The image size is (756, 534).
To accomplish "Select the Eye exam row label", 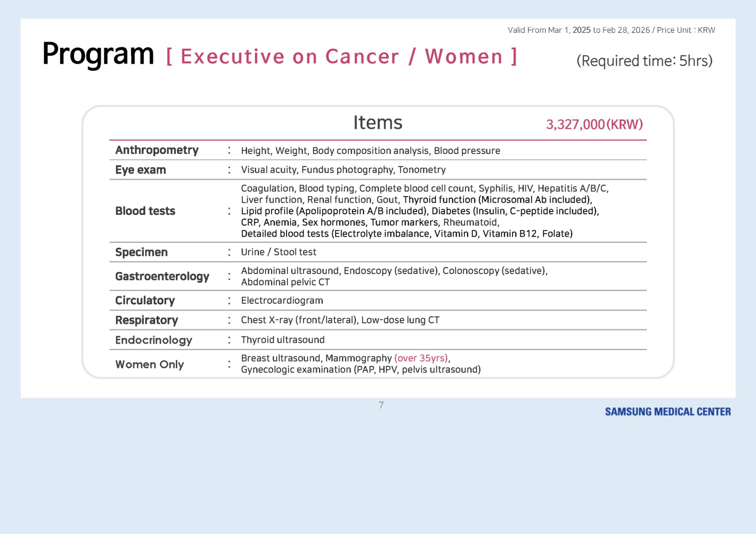I will tap(141, 170).
